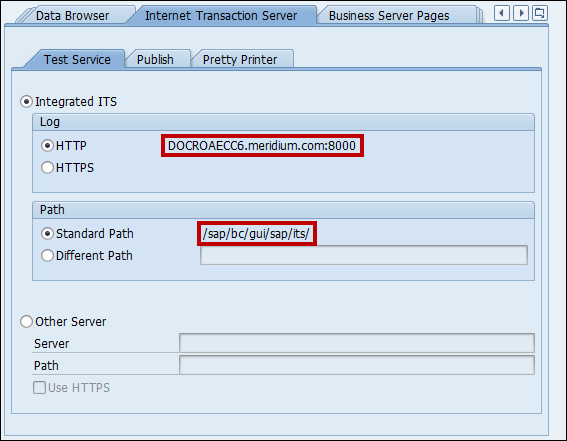Select the Standard Path radio button

click(x=47, y=234)
